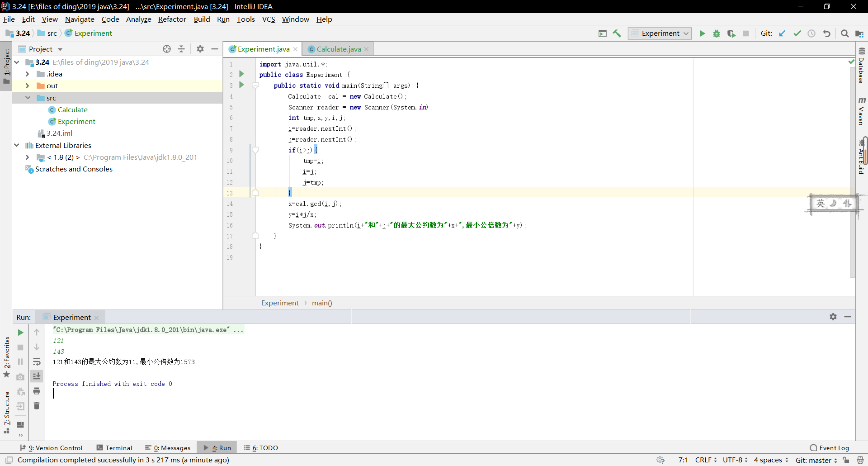Print the console output icon
The height and width of the screenshot is (466, 868).
coord(37,391)
